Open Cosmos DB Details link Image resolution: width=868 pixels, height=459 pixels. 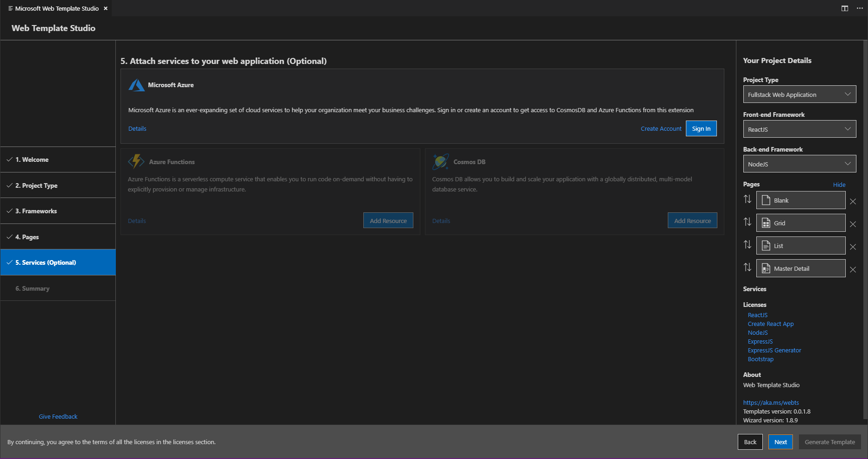click(x=441, y=221)
